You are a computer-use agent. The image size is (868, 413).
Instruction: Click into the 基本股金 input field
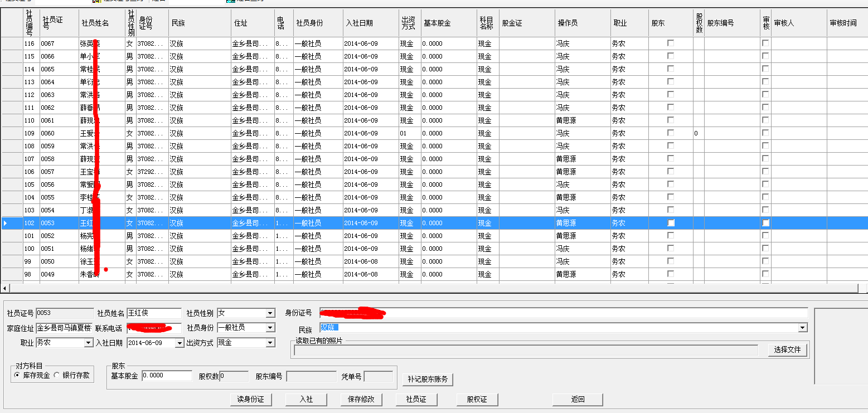click(167, 376)
